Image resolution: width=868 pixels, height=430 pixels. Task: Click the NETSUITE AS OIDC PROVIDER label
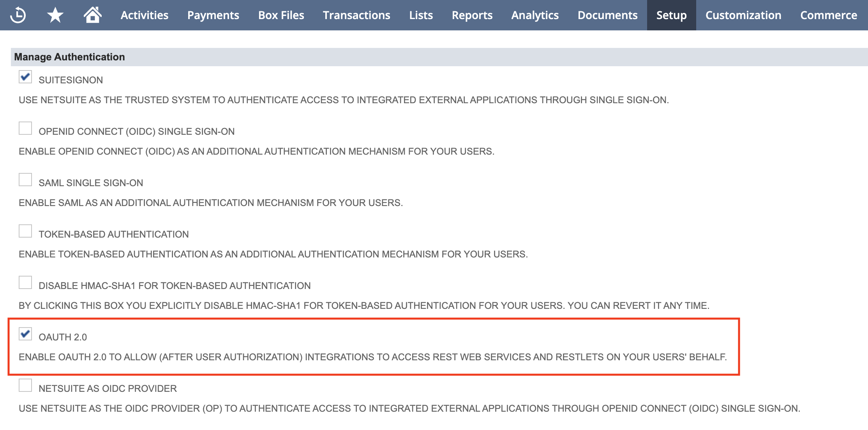pos(108,389)
